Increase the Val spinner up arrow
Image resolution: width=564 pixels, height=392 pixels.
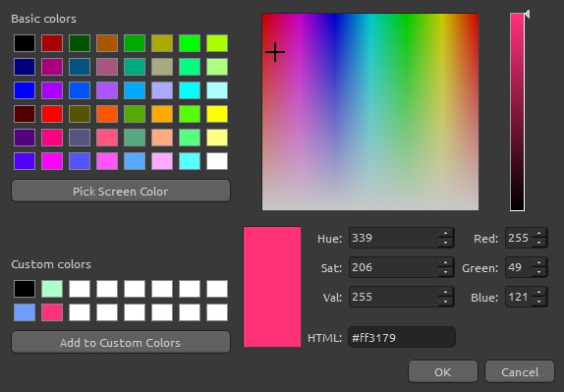click(x=446, y=293)
